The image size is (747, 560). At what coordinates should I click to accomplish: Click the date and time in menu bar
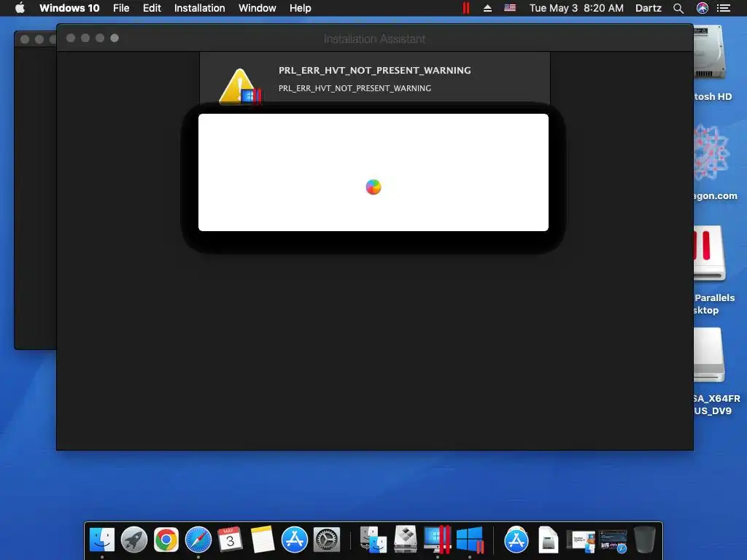click(x=576, y=8)
